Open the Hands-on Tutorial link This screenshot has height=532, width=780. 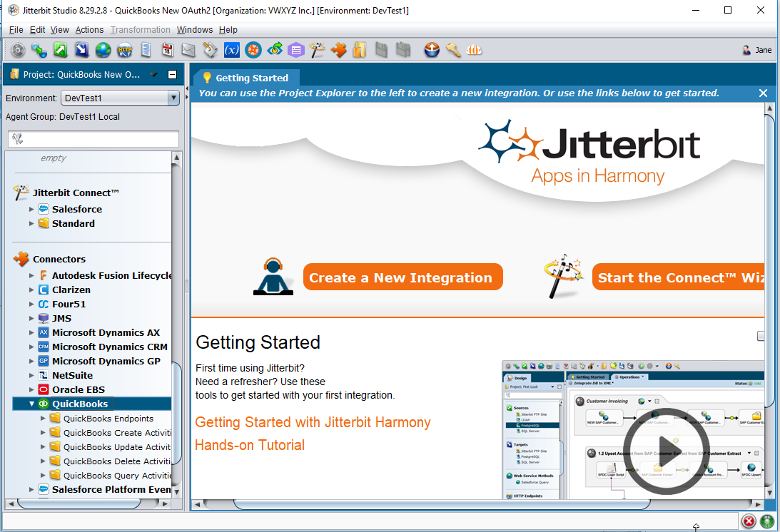250,445
